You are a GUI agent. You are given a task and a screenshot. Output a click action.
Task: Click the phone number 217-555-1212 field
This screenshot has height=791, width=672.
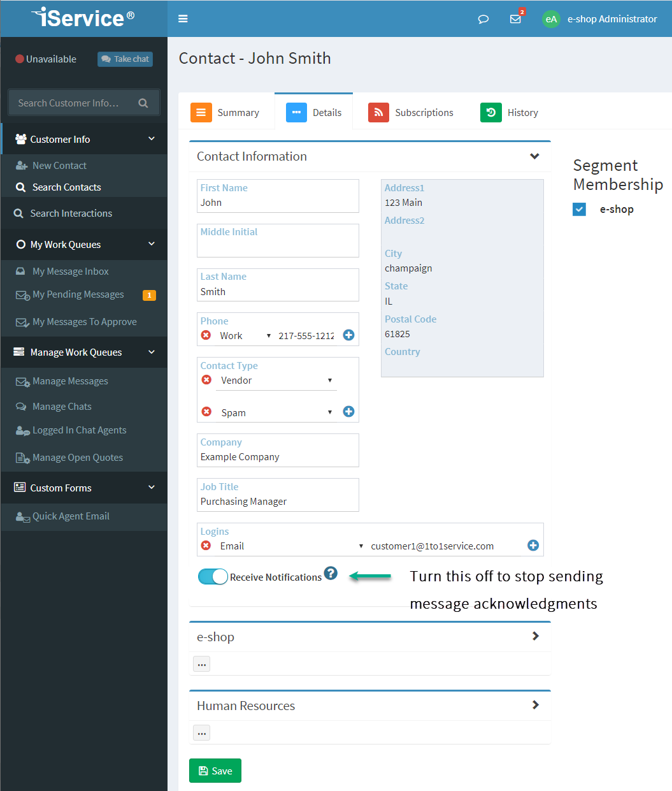coord(307,336)
